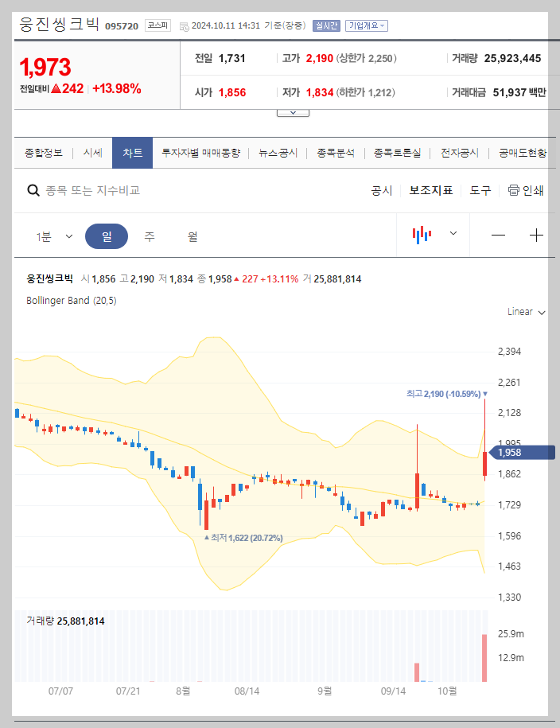This screenshot has width=560, height=728.
Task: Collapse the stock info panel using the chevron
Action: [293, 111]
